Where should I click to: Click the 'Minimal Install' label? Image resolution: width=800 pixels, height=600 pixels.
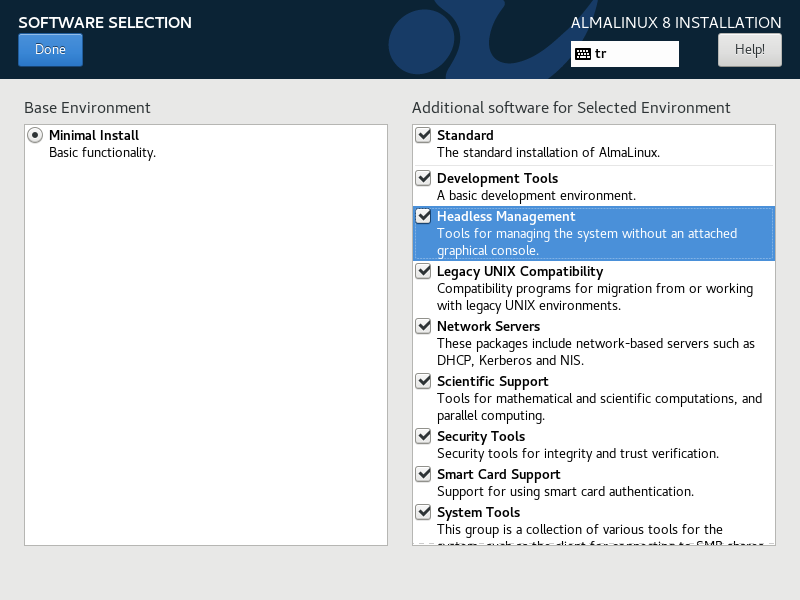pos(94,135)
